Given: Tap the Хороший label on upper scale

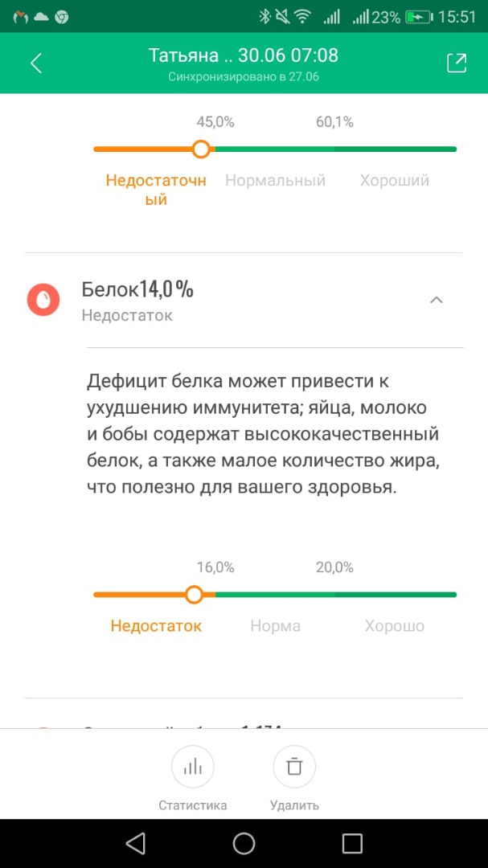Looking at the screenshot, I should 395,181.
